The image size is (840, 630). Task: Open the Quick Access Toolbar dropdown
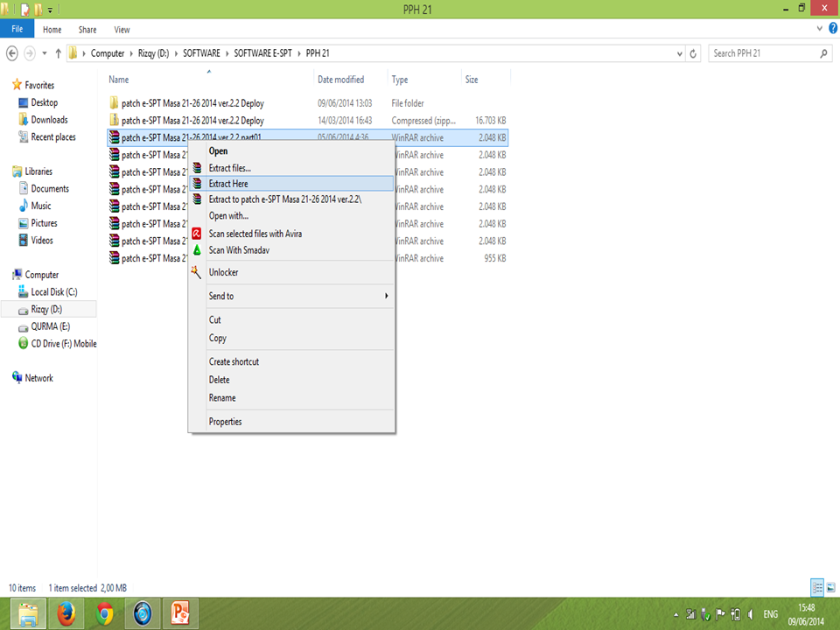51,10
